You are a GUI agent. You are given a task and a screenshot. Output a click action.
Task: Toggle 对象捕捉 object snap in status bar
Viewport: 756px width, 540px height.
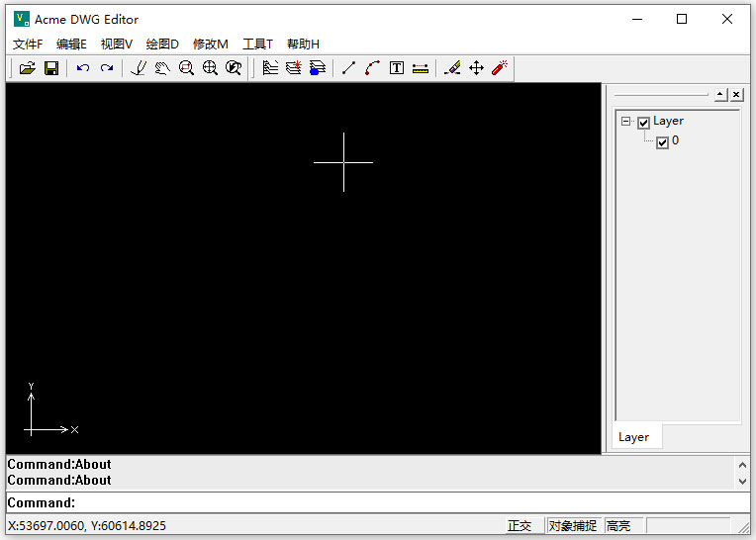tap(573, 525)
